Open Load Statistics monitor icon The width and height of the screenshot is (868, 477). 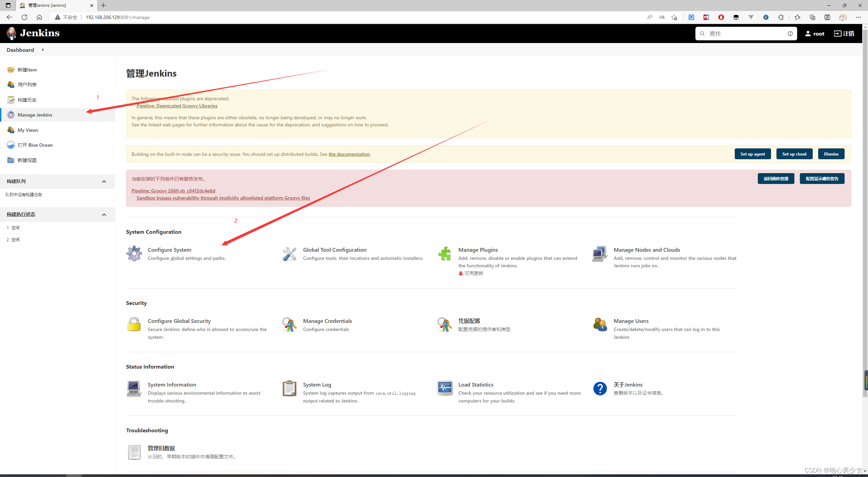pos(445,388)
